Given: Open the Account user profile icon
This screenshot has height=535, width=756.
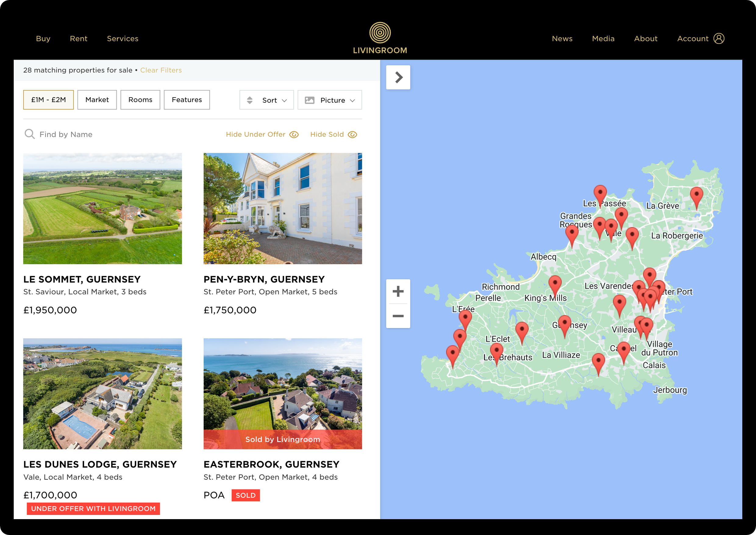Looking at the screenshot, I should [719, 38].
